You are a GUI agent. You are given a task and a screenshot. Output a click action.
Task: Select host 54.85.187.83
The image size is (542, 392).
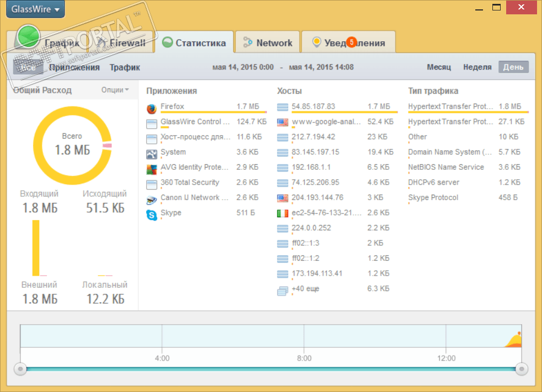click(x=313, y=106)
